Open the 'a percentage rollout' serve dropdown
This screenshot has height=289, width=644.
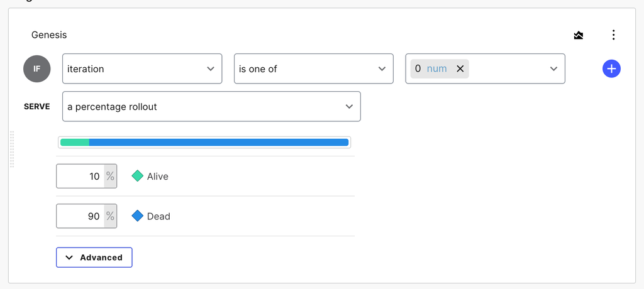[x=211, y=107]
